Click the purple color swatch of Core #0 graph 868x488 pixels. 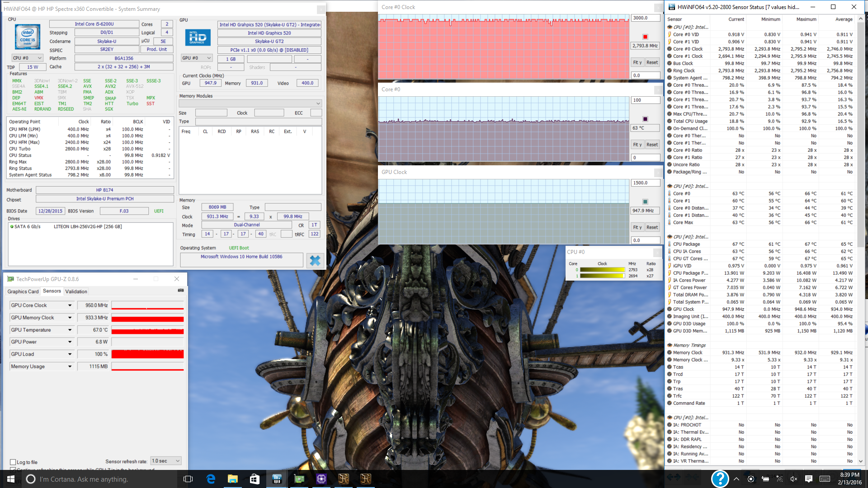(x=645, y=119)
